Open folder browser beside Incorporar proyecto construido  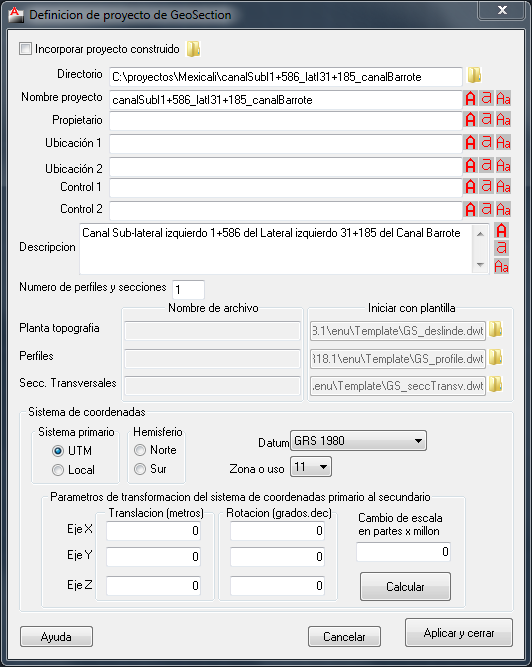(x=193, y=49)
